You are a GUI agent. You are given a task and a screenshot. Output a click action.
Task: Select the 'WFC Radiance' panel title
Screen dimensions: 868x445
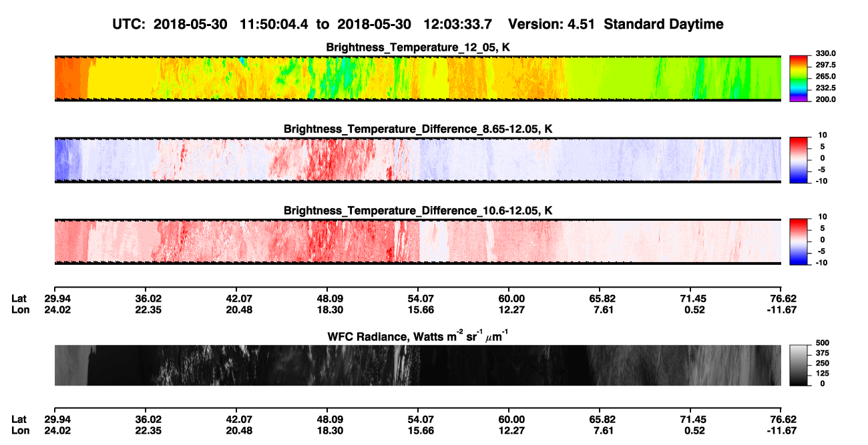[x=418, y=336]
